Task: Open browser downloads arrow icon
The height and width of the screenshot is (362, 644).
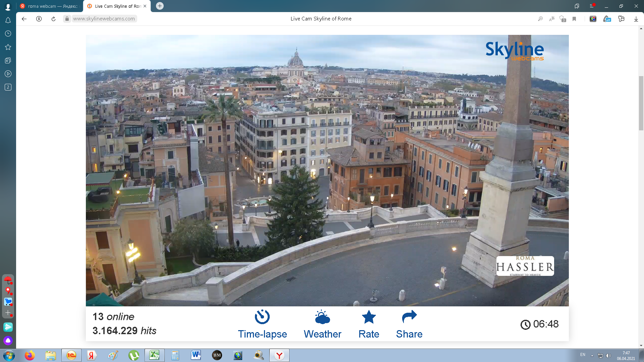Action: pyautogui.click(x=636, y=19)
